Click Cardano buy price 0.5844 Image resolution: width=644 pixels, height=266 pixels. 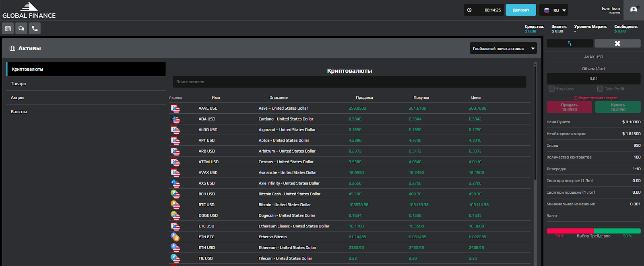pos(415,119)
